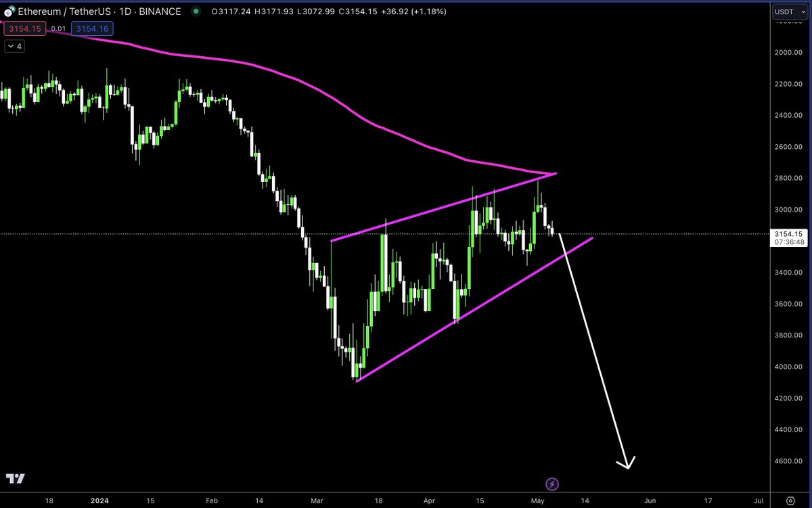The image size is (812, 508).
Task: Collapse the indicators list using the "4" chevron
Action: 13,46
